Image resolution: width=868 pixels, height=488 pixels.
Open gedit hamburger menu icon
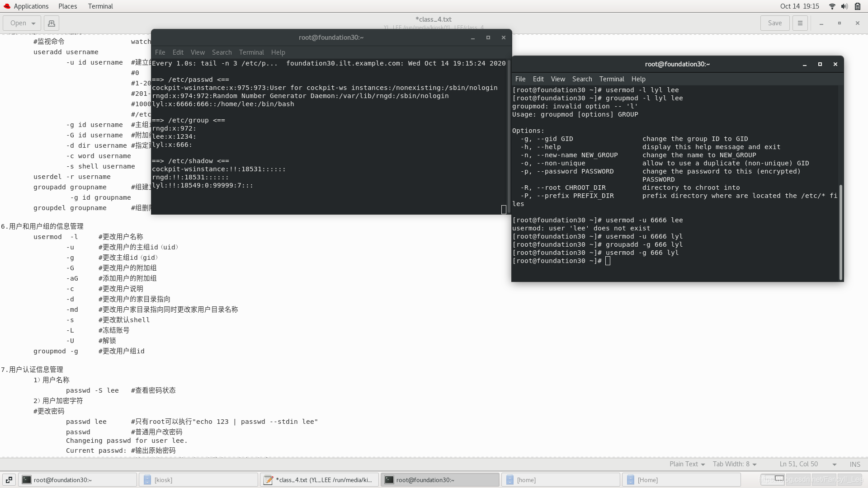(x=800, y=23)
